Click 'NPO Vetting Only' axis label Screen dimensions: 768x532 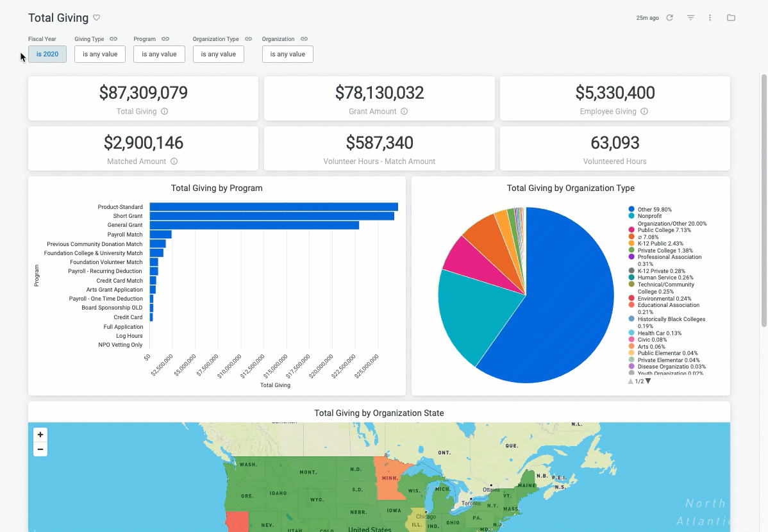pyautogui.click(x=121, y=345)
